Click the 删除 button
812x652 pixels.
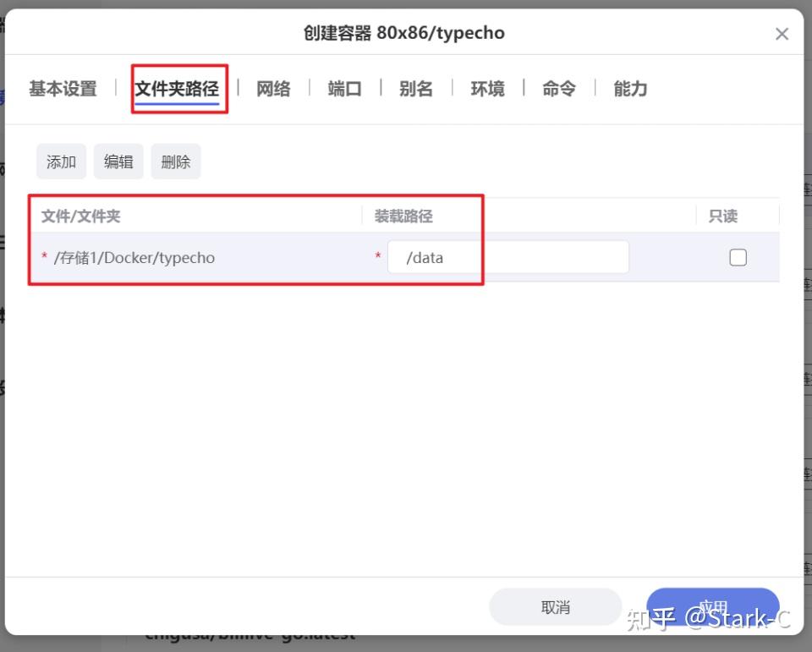coord(175,162)
